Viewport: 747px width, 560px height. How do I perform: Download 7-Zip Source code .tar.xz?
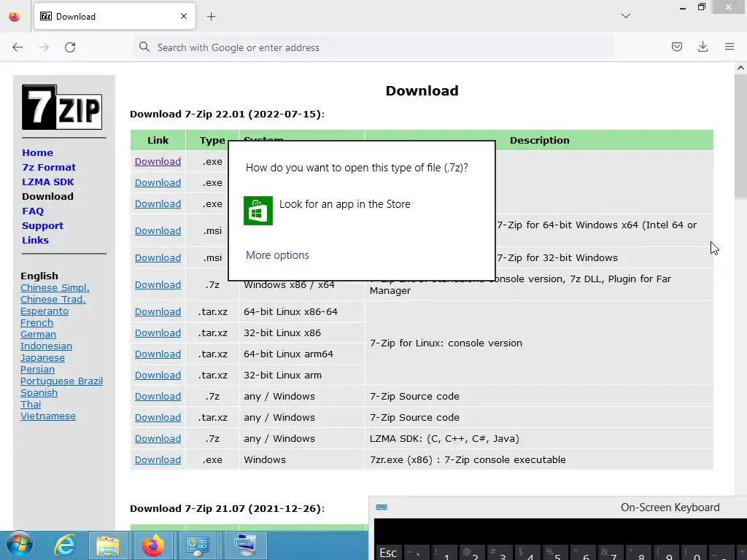tap(158, 418)
